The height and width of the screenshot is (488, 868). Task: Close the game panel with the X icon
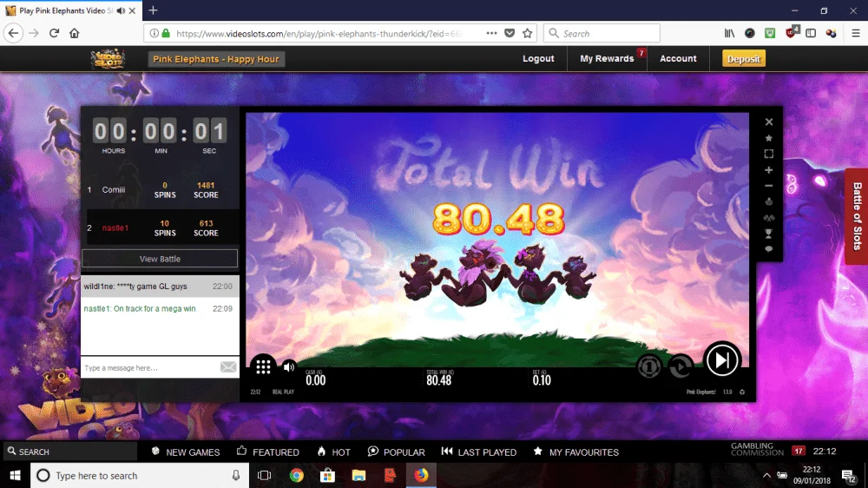click(769, 122)
